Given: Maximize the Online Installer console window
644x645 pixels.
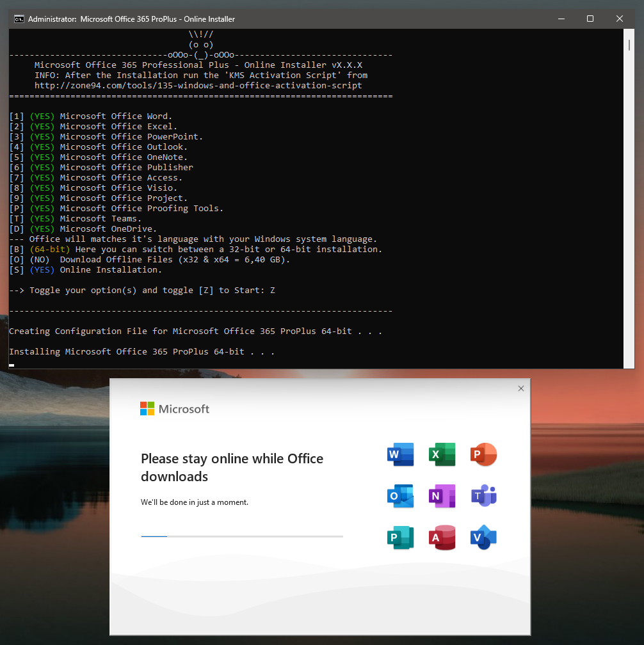Looking at the screenshot, I should [590, 19].
